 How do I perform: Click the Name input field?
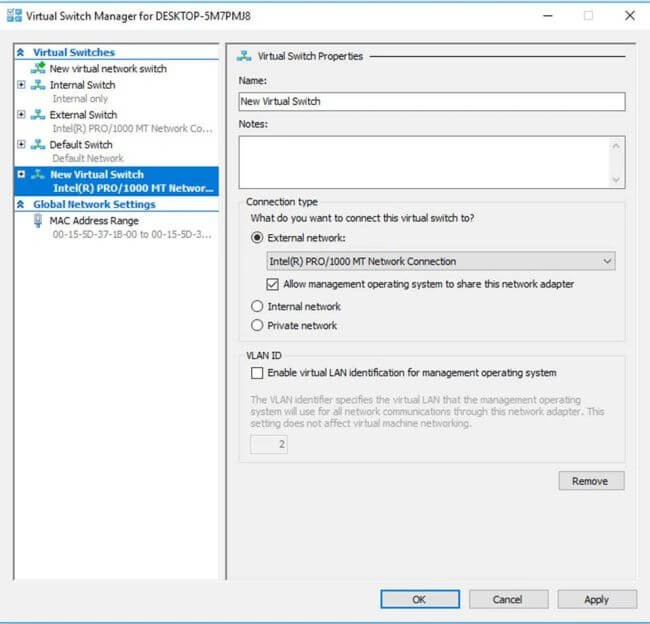point(432,102)
